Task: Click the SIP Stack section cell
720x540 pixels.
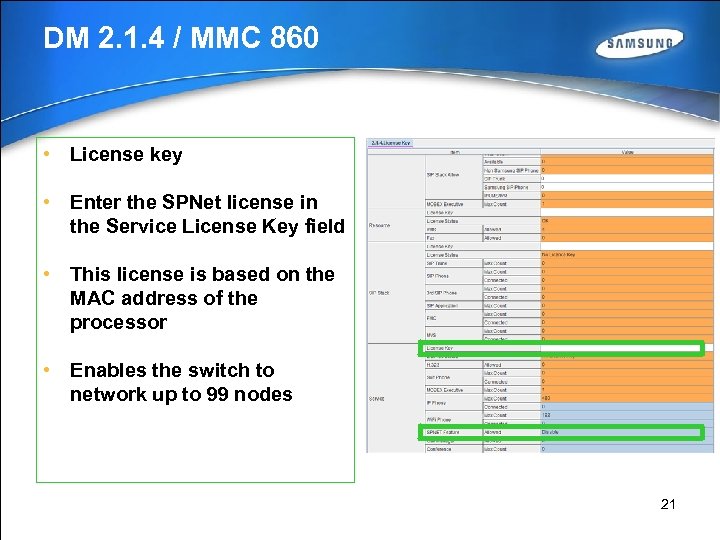Action: pyautogui.click(x=396, y=293)
